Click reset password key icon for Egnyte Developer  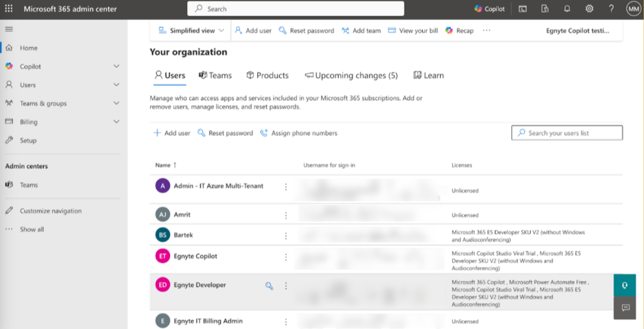coord(269,286)
